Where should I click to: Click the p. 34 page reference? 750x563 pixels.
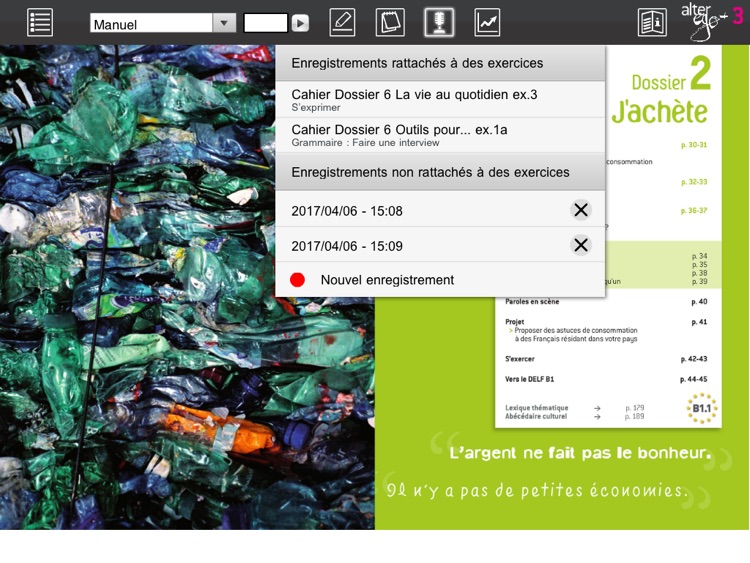(699, 256)
